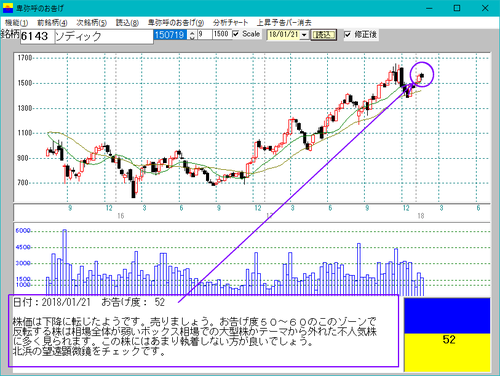
Task: Click the year label 18 below the chart
Action: (x=421, y=216)
